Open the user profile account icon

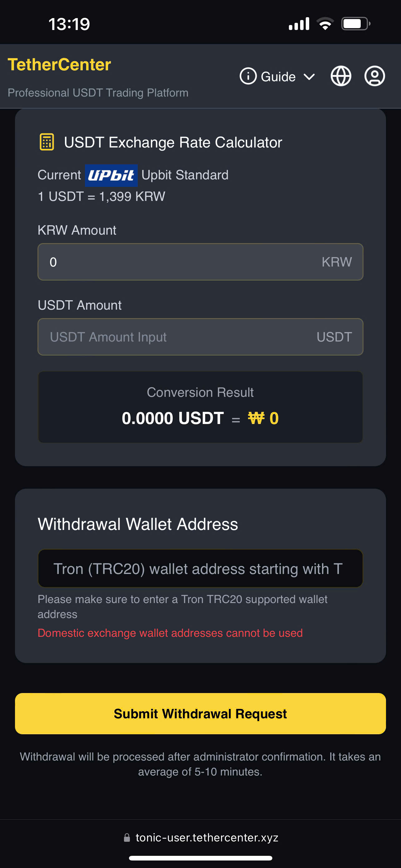point(374,76)
